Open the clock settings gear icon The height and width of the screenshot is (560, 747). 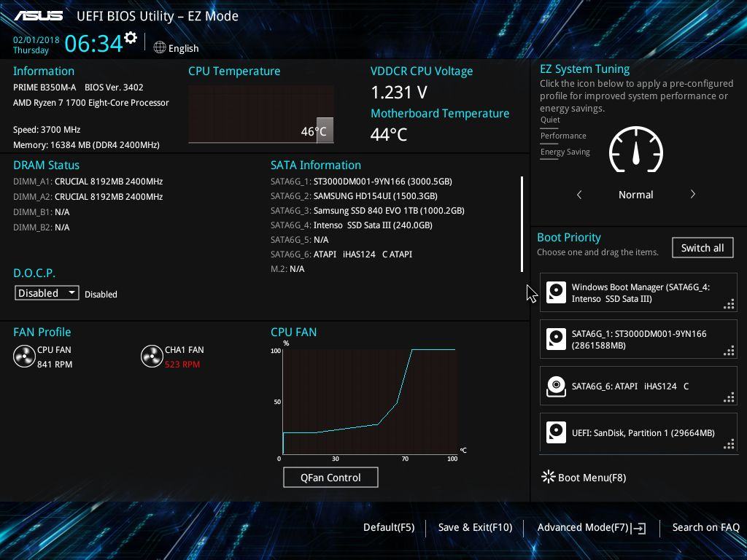tap(131, 38)
